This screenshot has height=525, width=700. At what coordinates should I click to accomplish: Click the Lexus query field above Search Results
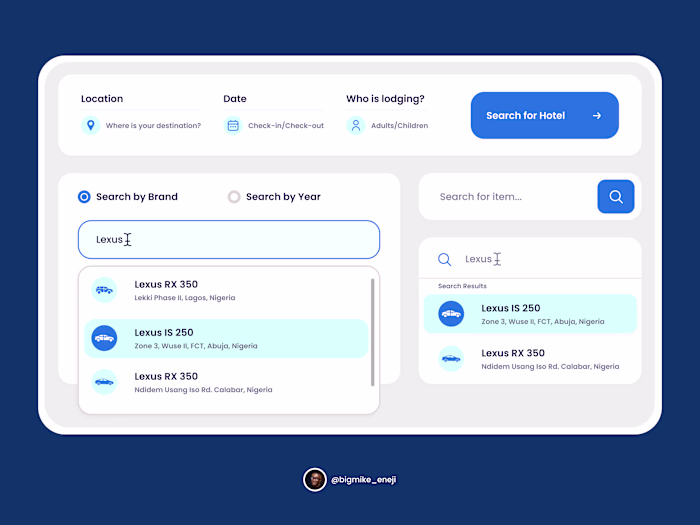click(x=530, y=259)
